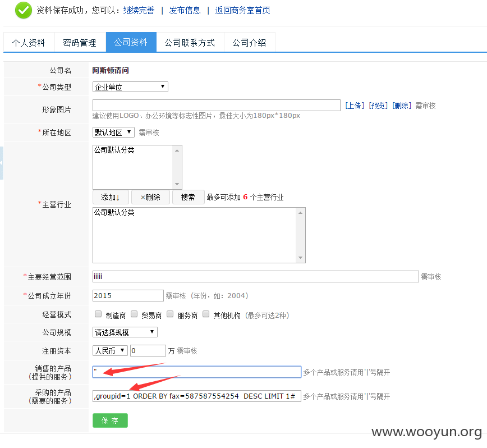Click the 主要经营范围 text field
The image size is (487, 448).
point(256,277)
